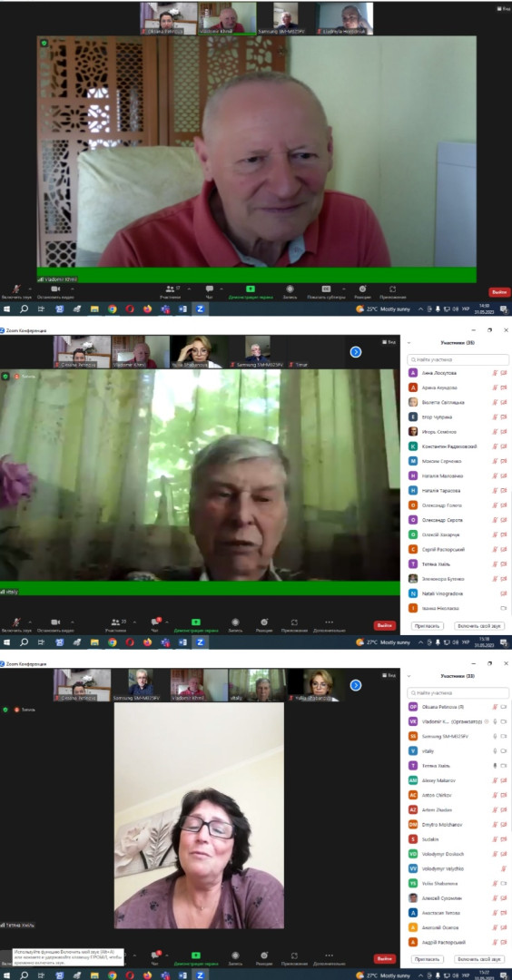
Task: Click muted mic icon for Anton Chirkov
Action: click(x=495, y=795)
